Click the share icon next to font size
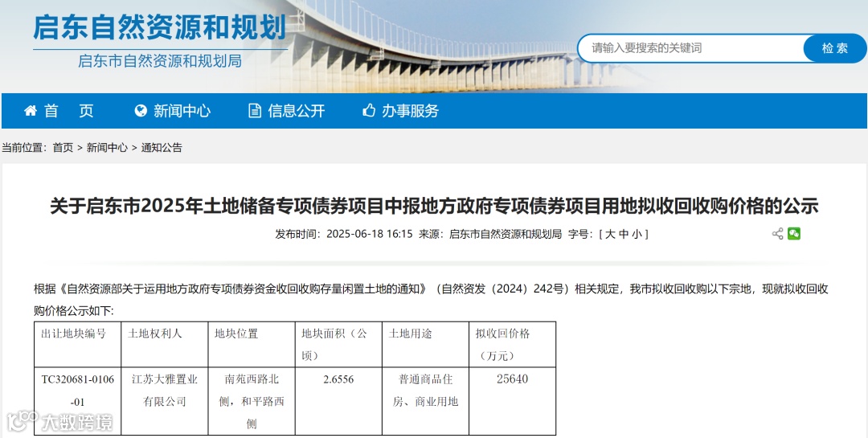 pyautogui.click(x=777, y=234)
